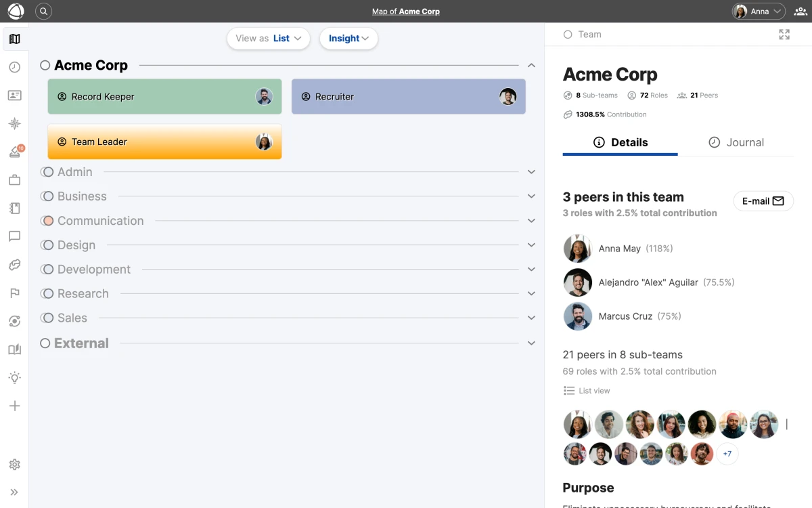
Task: Click the +7 hidden peers avatar
Action: pos(727,454)
